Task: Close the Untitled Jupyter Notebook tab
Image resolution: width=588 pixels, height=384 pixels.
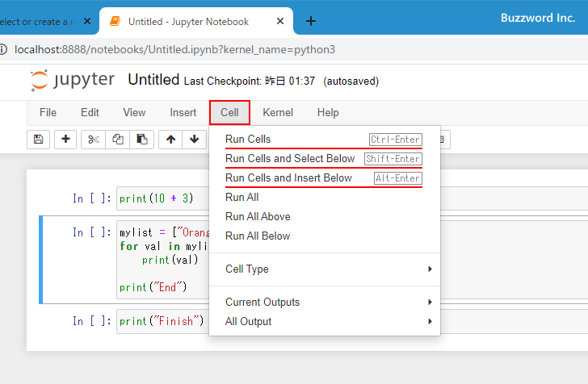Action: point(280,21)
